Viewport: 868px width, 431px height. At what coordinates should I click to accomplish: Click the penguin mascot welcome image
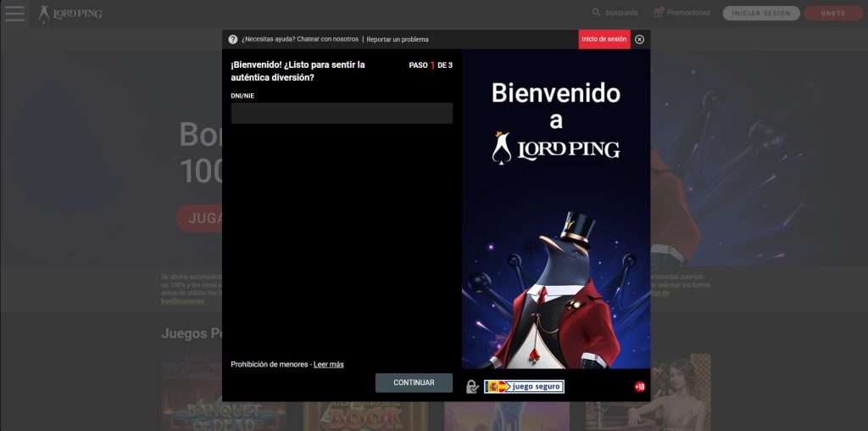(556, 289)
